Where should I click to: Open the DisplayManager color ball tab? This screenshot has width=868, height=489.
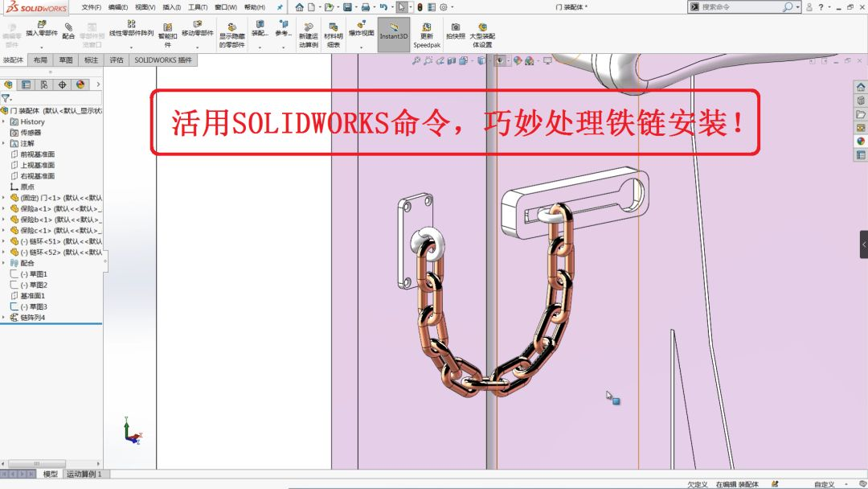pyautogui.click(x=80, y=84)
